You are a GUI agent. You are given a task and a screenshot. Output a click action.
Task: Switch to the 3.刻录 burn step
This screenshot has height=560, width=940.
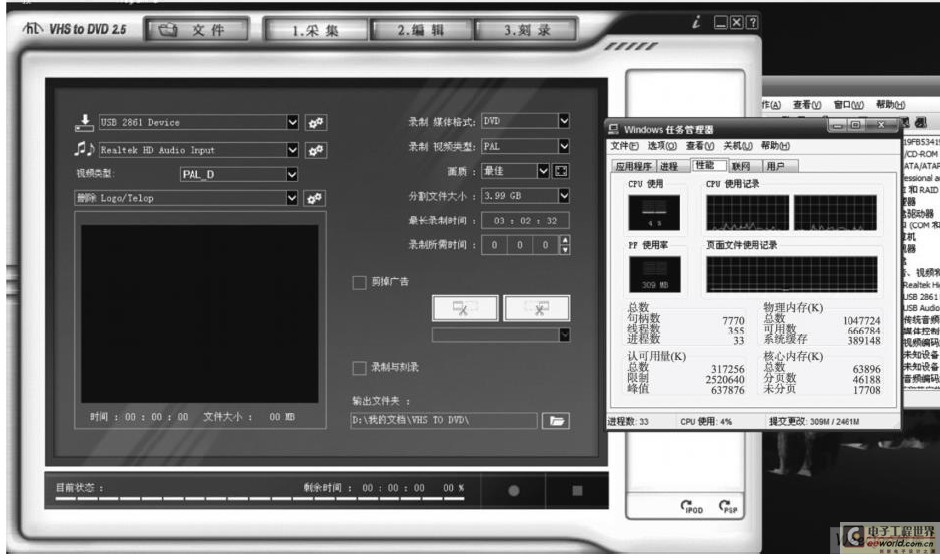527,29
